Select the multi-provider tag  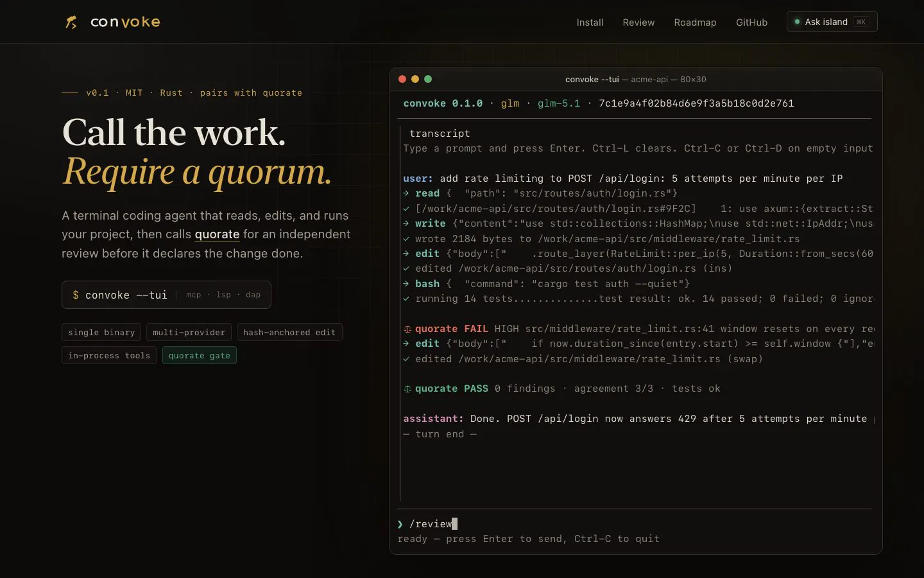[x=189, y=332]
